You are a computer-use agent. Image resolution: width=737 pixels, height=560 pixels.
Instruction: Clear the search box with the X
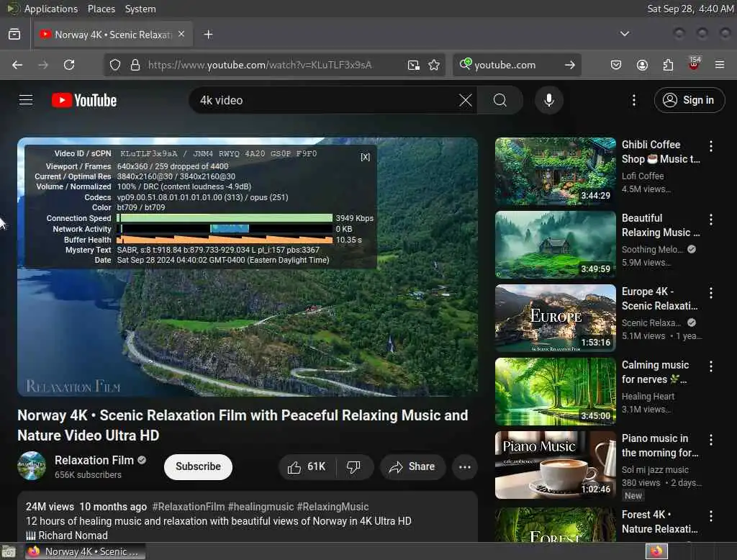[x=465, y=100]
